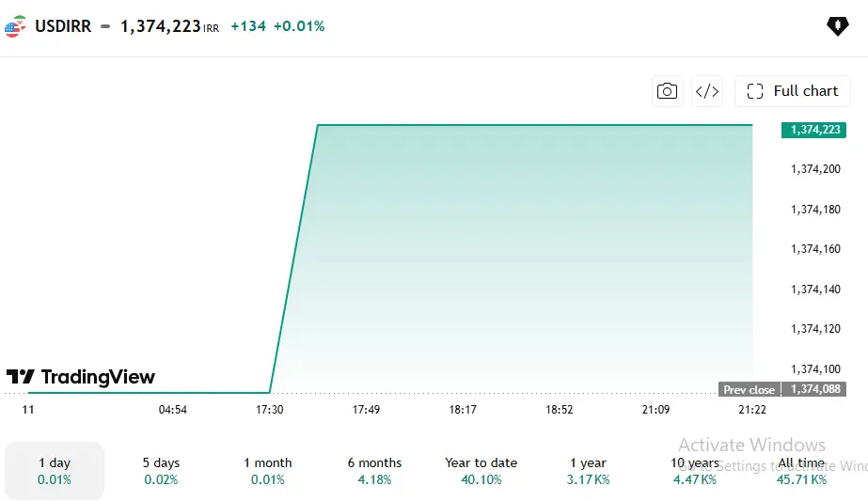
Task: Click the current price label 1,374,223
Action: [813, 130]
